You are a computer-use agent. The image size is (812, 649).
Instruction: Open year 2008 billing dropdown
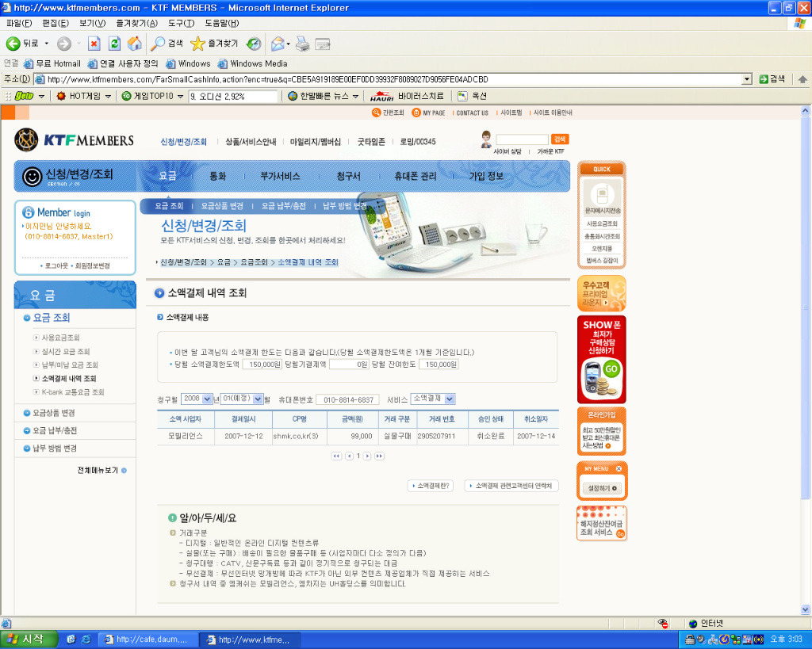(x=207, y=399)
